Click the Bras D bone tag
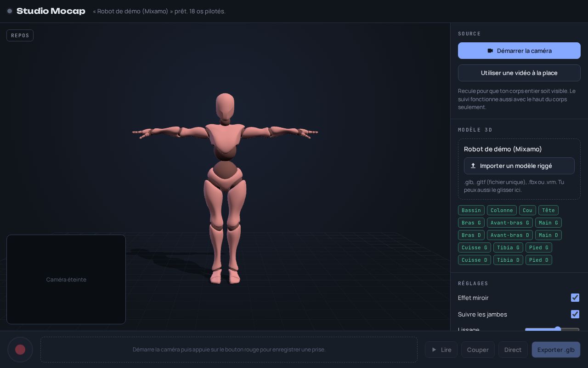Viewport: 588px width, 368px height. click(x=471, y=235)
